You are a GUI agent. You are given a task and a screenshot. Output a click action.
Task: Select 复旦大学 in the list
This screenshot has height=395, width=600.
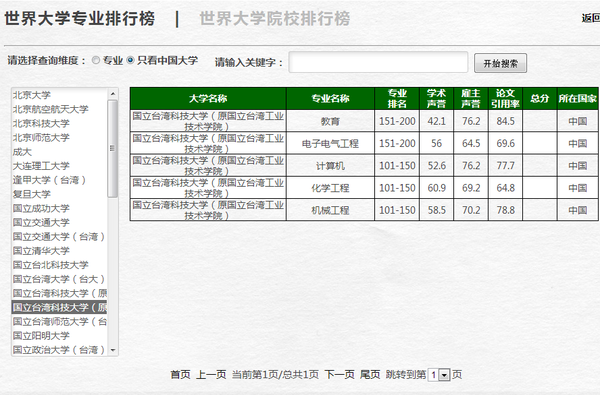click(32, 194)
